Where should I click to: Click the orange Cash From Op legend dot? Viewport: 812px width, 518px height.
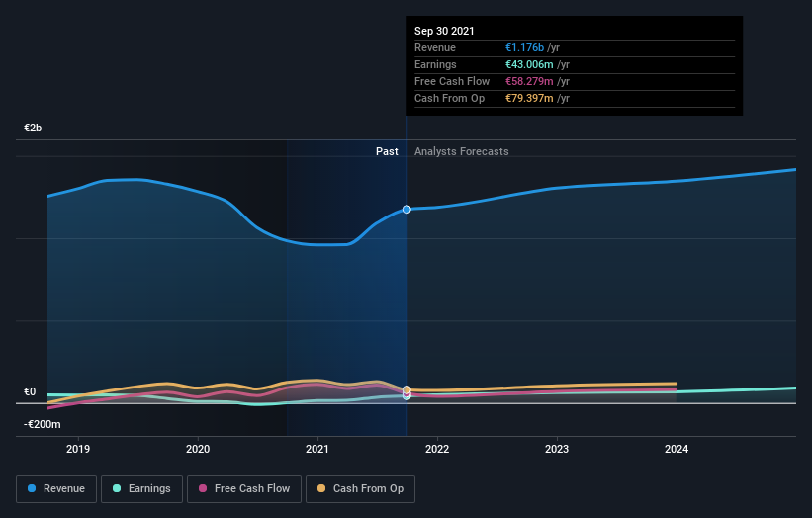[321, 488]
